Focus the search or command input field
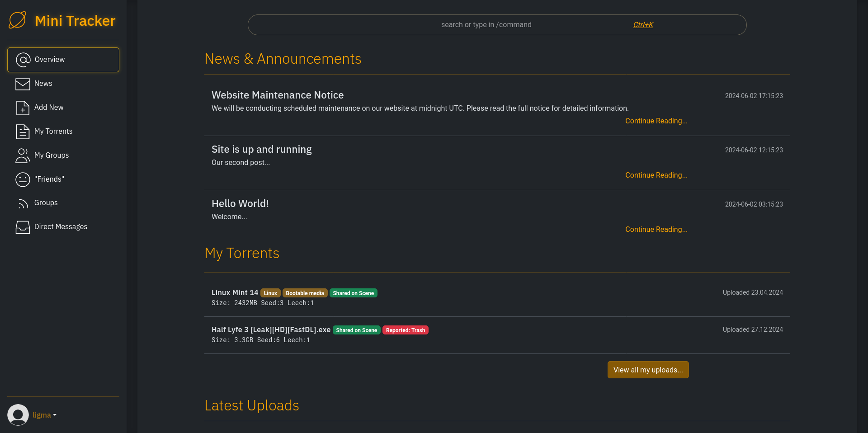Viewport: 868px width, 433px height. point(486,25)
